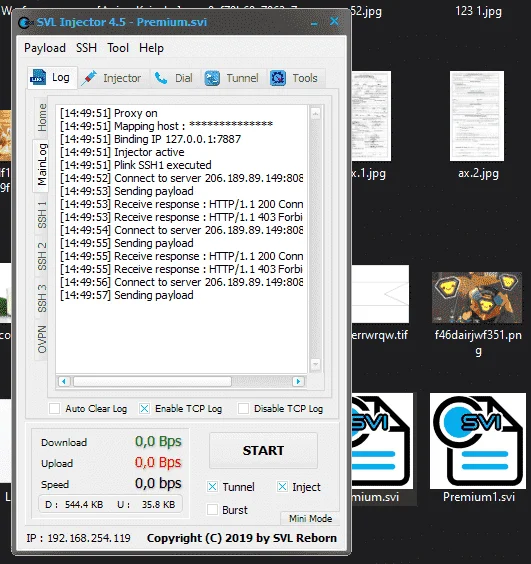Switch to the Home vertical tab
Viewport: 531px width, 564px height.
point(42,118)
